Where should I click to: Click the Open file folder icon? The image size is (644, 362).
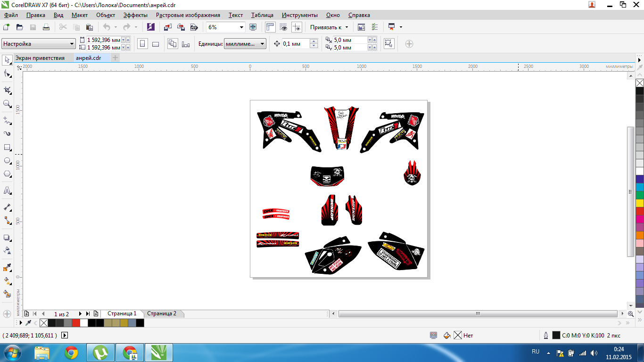point(20,27)
